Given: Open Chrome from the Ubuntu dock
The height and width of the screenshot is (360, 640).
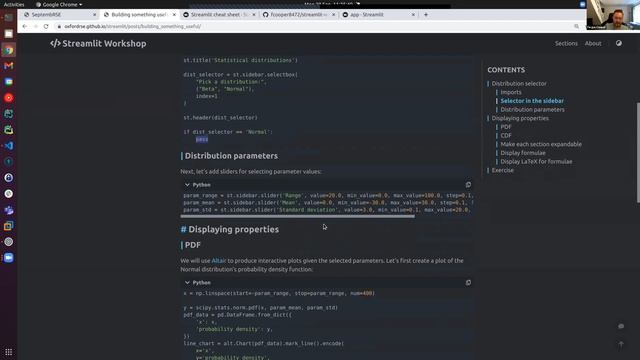Looking at the screenshot, I should pyautogui.click(x=9, y=50).
